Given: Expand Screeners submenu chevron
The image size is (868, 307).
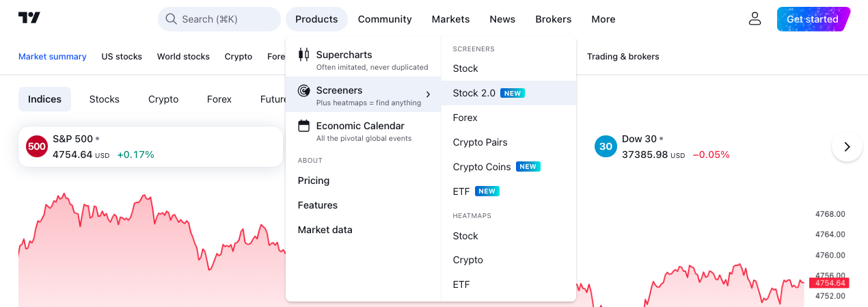Looking at the screenshot, I should (x=429, y=94).
